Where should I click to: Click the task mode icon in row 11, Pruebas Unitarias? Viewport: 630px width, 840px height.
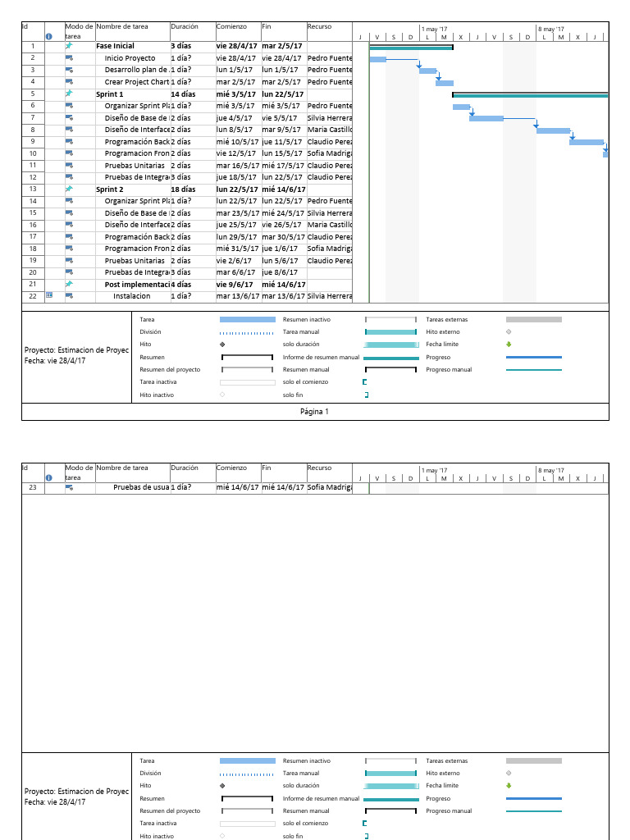[x=69, y=165]
